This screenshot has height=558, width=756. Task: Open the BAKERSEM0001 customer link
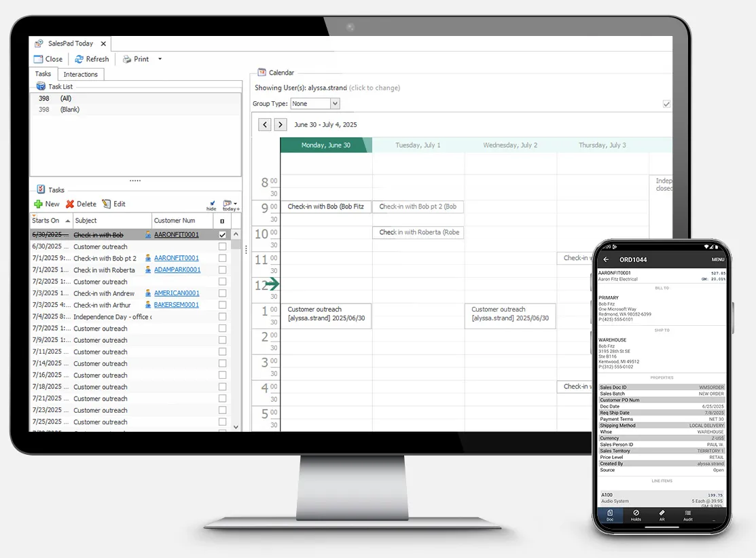(177, 305)
